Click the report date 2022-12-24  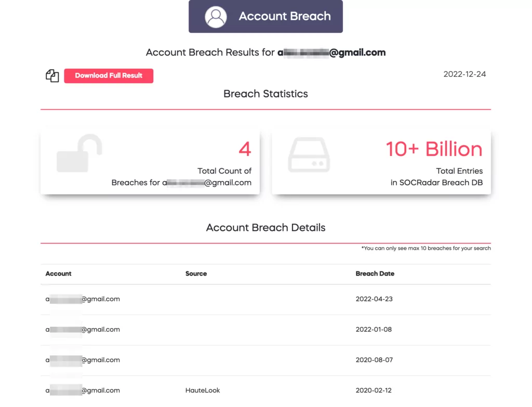[x=464, y=74]
